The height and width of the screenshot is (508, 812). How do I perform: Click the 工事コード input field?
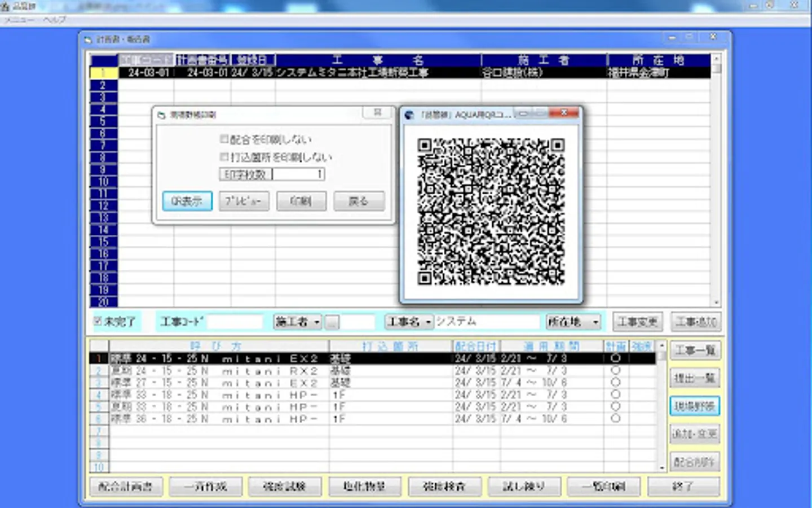(235, 322)
